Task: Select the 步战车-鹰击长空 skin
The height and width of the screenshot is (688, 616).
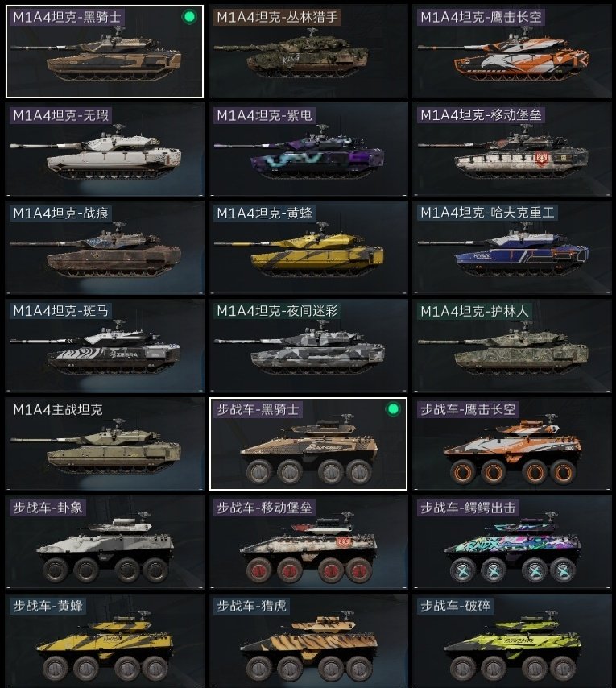Action: pyautogui.click(x=512, y=444)
